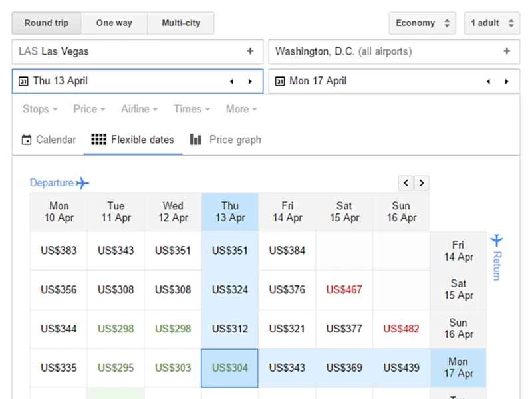This screenshot has width=532, height=399.
Task: Shift flexible dates grid to later dates
Action: [422, 183]
